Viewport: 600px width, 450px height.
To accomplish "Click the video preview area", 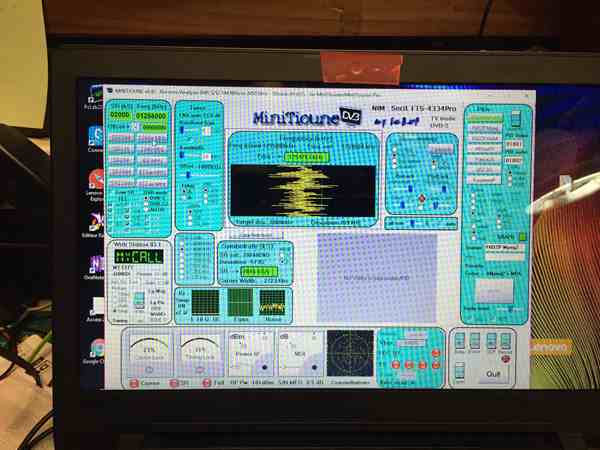I will (377, 278).
